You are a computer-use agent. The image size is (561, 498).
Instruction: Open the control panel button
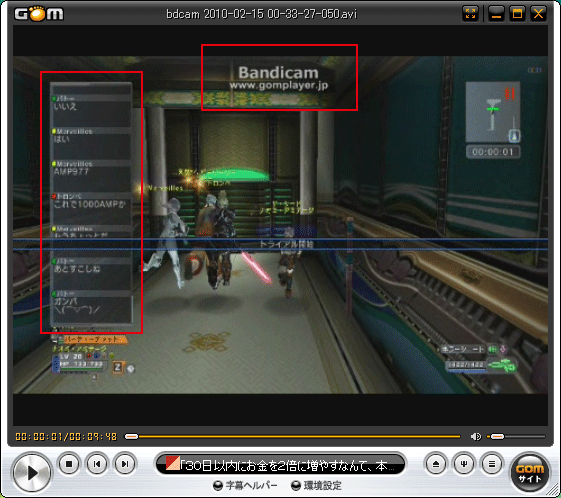pyautogui.click(x=464, y=464)
